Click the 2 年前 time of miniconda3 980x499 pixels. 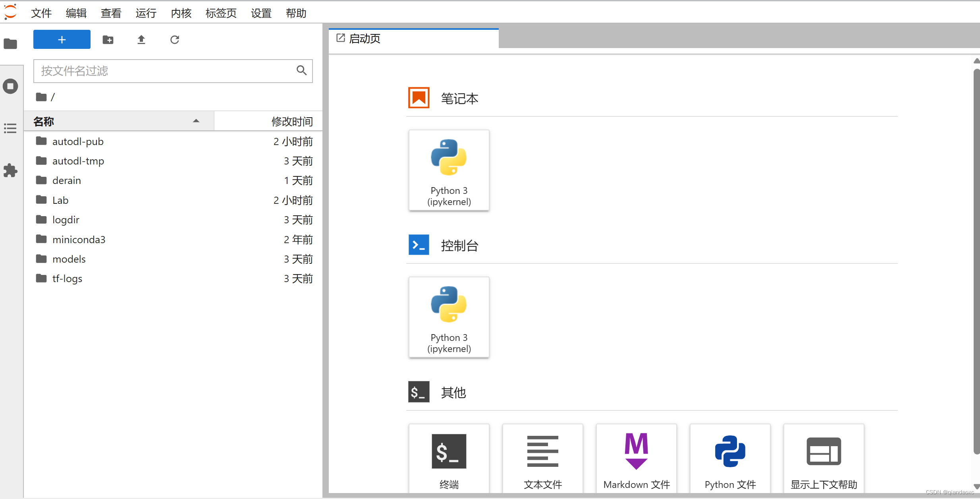298,240
